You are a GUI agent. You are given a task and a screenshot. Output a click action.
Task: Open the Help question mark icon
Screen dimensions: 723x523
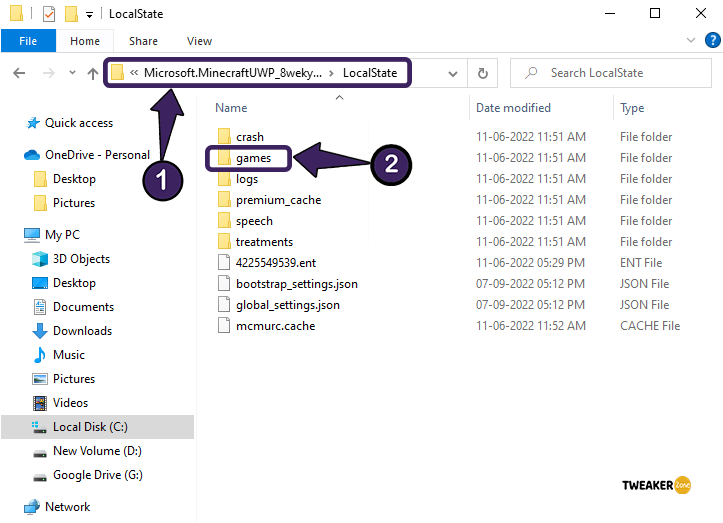(712, 40)
